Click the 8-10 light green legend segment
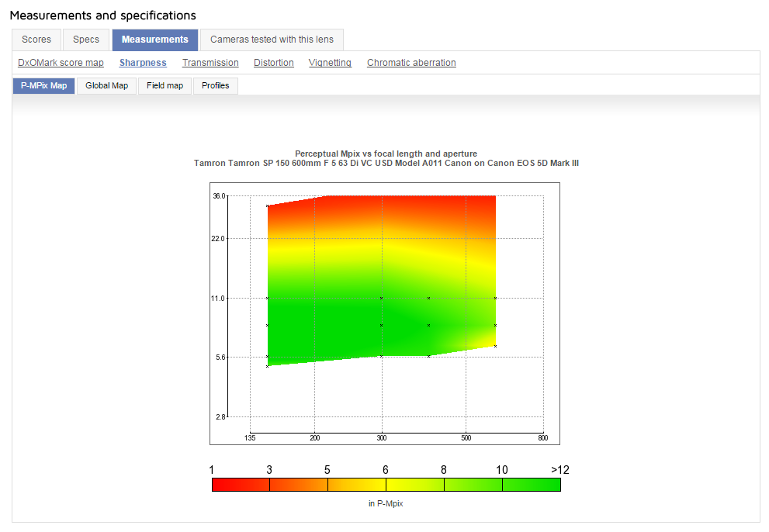This screenshot has width=769, height=532. point(473,485)
